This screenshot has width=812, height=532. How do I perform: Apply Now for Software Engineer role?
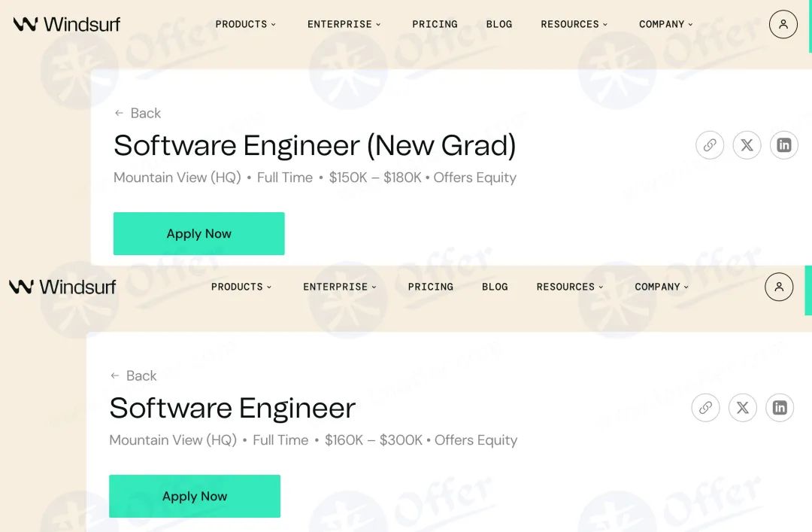pyautogui.click(x=195, y=496)
